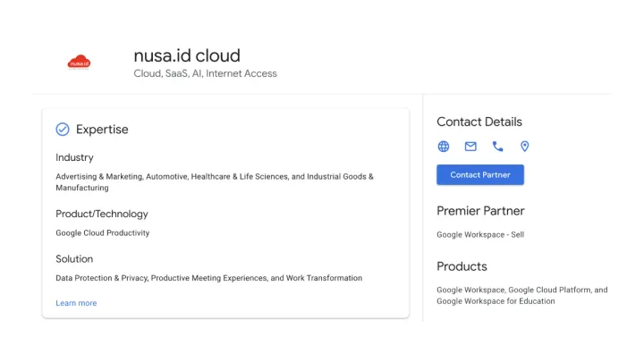Click the Industry heading
This screenshot has width=644, height=362.
pyautogui.click(x=75, y=157)
